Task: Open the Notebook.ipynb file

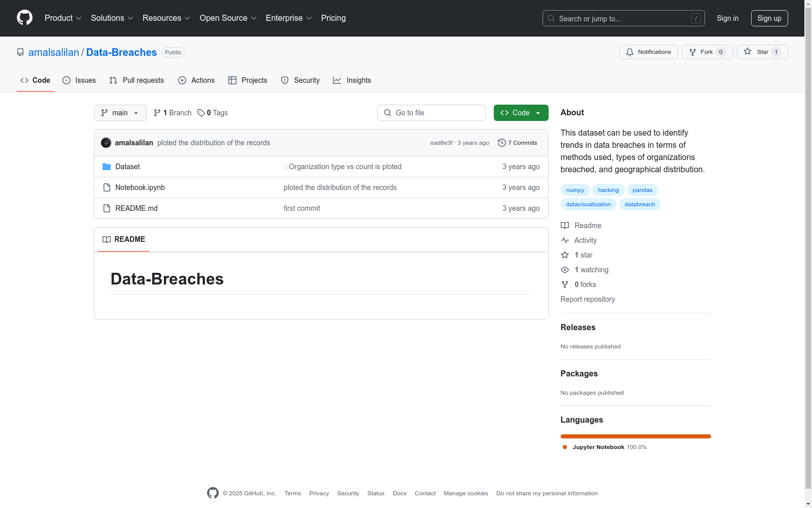Action: tap(140, 187)
